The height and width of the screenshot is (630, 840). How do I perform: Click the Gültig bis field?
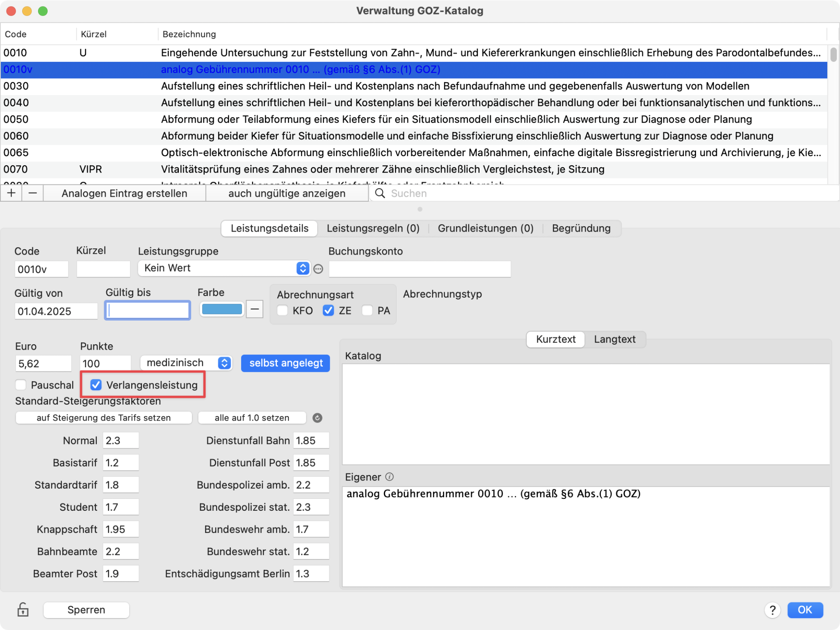pos(148,310)
